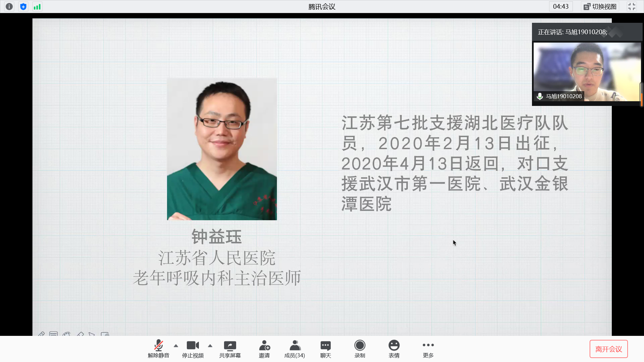
Task: Open meeting info icon
Action: pyautogui.click(x=9, y=6)
